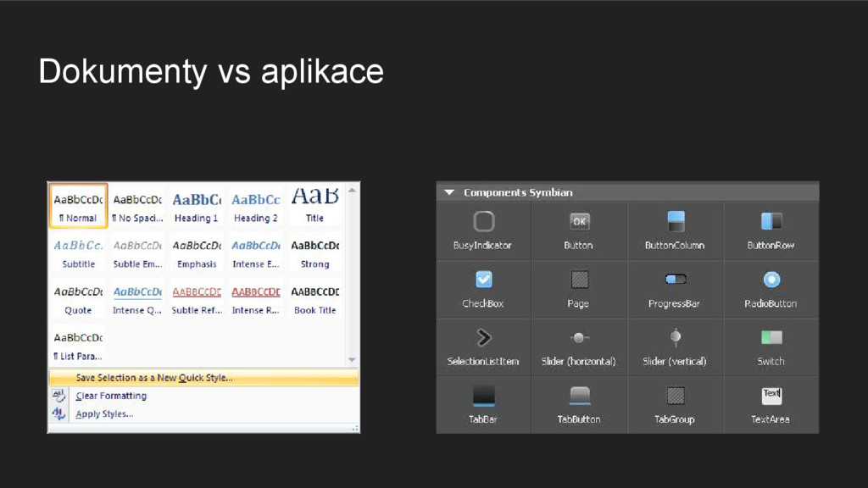Apply the Normal quick style

click(x=78, y=206)
